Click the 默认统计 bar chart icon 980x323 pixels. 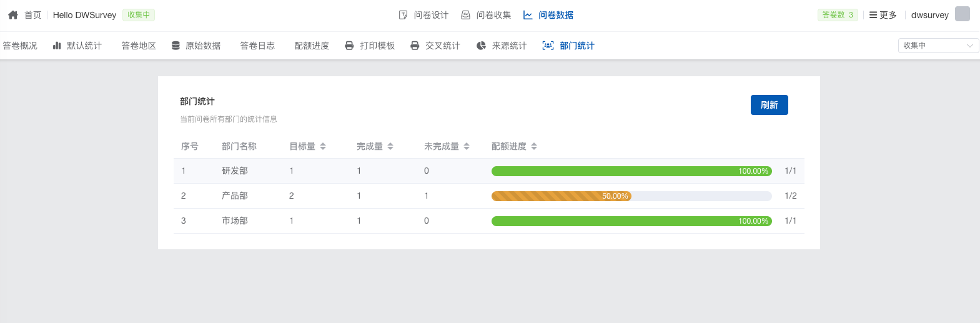[x=57, y=46]
